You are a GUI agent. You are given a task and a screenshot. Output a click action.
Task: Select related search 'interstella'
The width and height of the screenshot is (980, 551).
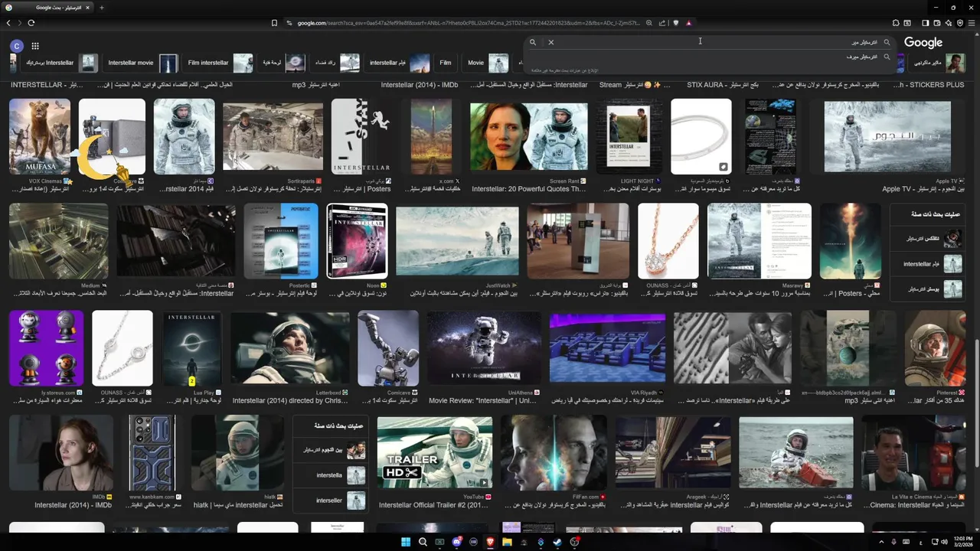330,475
